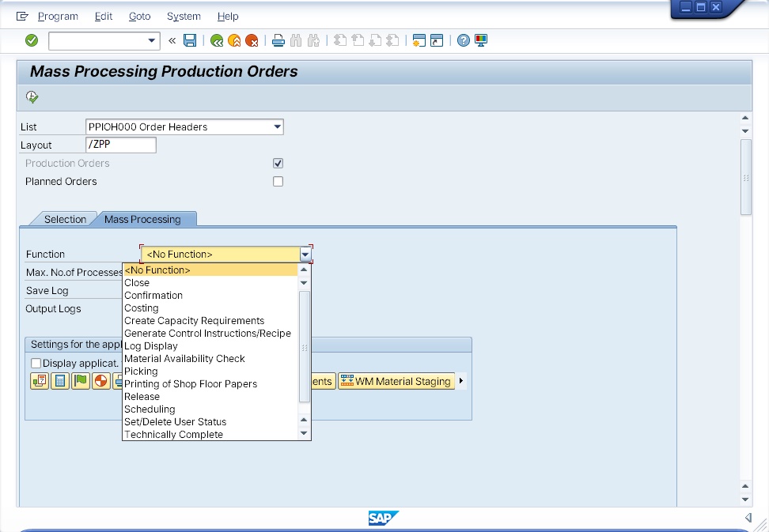Click the red-white circle icon in settings bar
769x532 pixels.
click(x=101, y=381)
